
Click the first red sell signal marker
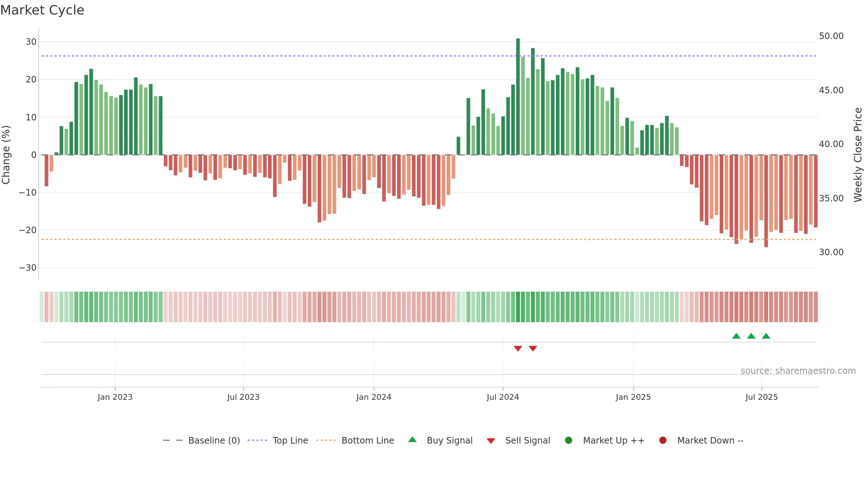pos(518,348)
